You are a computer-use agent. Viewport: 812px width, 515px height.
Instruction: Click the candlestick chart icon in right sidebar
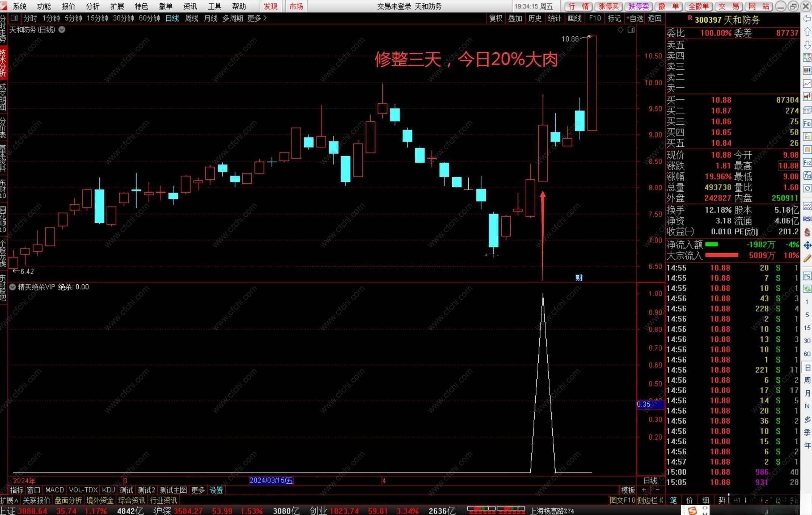[807, 97]
